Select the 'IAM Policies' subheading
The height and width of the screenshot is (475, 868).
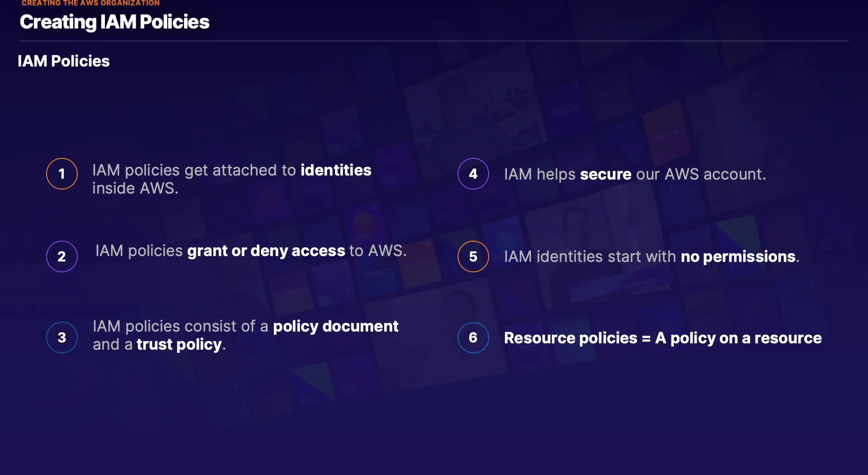(x=64, y=61)
